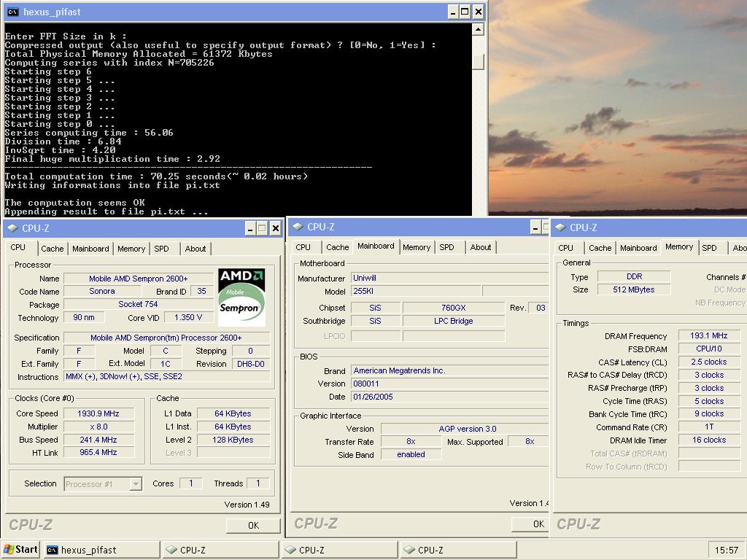Click Total computation time line in console
This screenshot has width=747, height=560.
(156, 176)
